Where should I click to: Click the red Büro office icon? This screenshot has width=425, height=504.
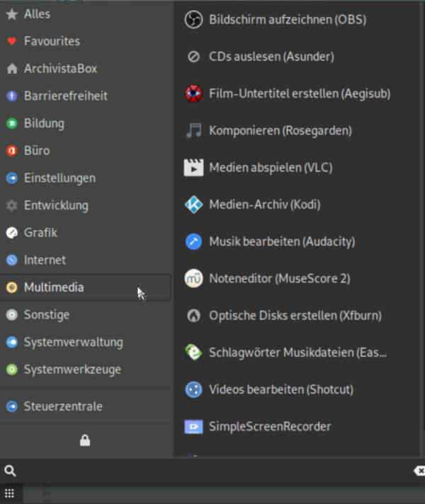[x=12, y=151]
